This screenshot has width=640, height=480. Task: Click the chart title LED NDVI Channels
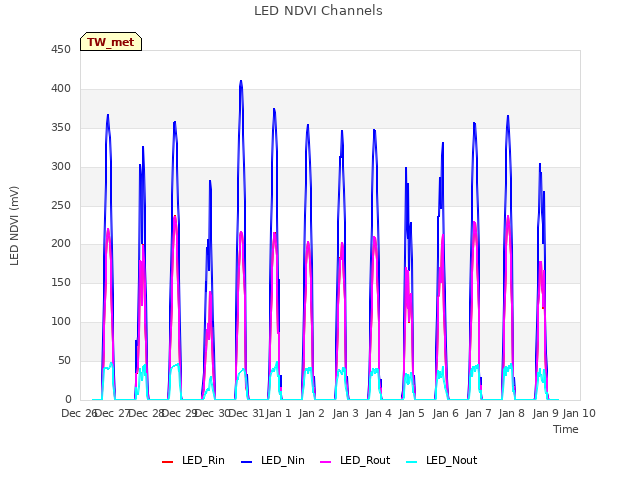click(318, 11)
